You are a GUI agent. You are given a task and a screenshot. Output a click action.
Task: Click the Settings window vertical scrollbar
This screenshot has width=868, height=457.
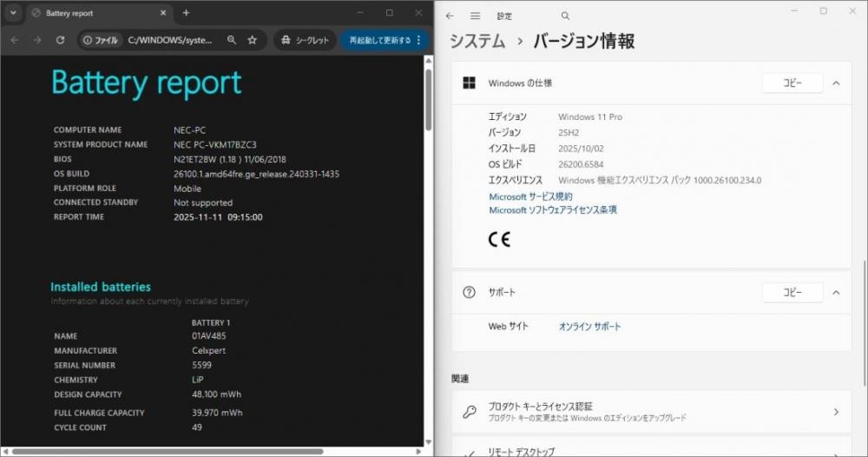click(x=864, y=322)
